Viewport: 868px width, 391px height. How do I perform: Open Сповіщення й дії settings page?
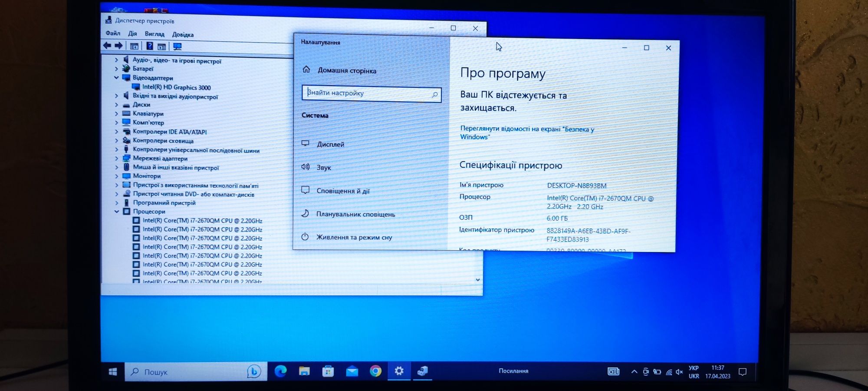click(343, 191)
